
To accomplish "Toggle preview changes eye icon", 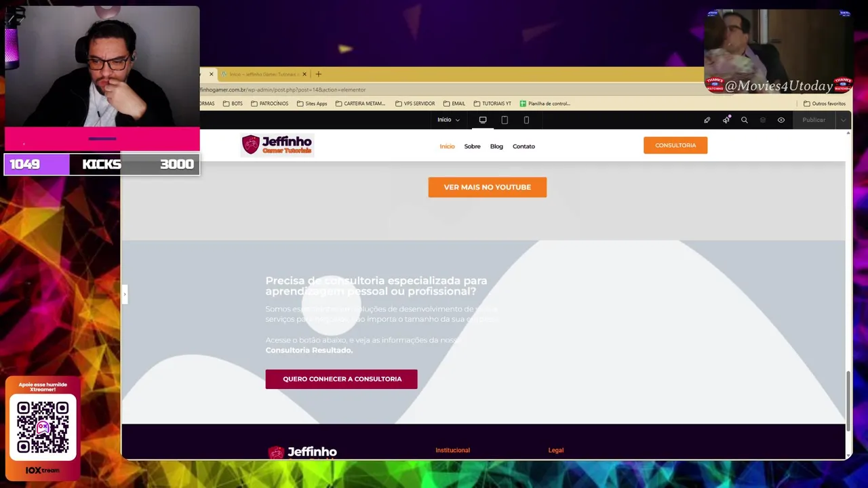I will 781,120.
